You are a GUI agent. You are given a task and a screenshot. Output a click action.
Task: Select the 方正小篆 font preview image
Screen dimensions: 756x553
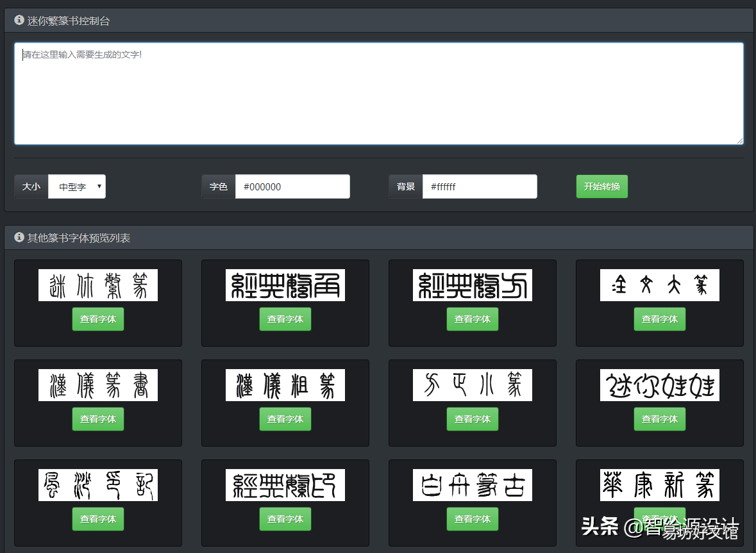click(x=473, y=385)
